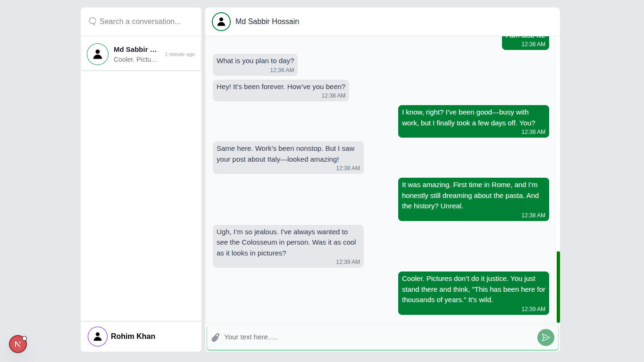Click the conversation list avatar icon
Image resolution: width=644 pixels, height=362 pixels.
(x=98, y=54)
